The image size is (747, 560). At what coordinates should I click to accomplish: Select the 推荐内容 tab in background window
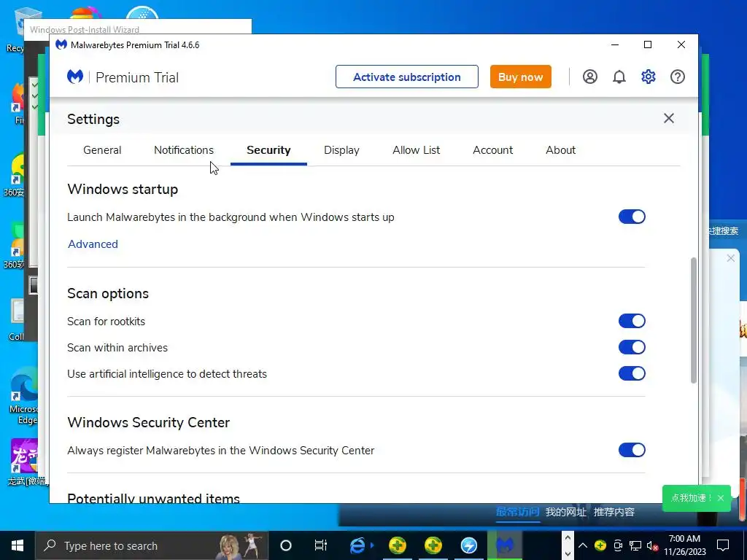(x=614, y=512)
